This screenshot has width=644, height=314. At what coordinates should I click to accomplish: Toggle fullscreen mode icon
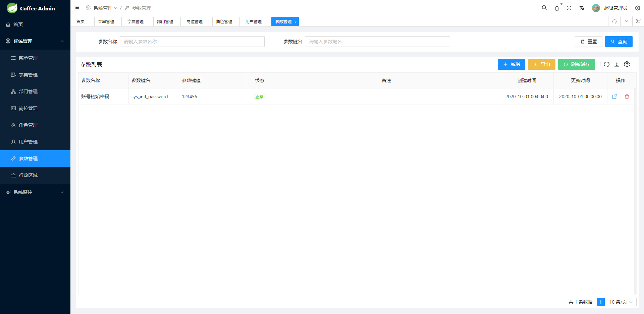[x=569, y=8]
